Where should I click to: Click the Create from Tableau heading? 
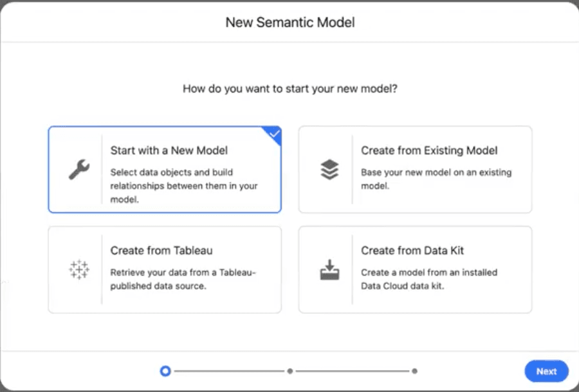click(x=161, y=251)
